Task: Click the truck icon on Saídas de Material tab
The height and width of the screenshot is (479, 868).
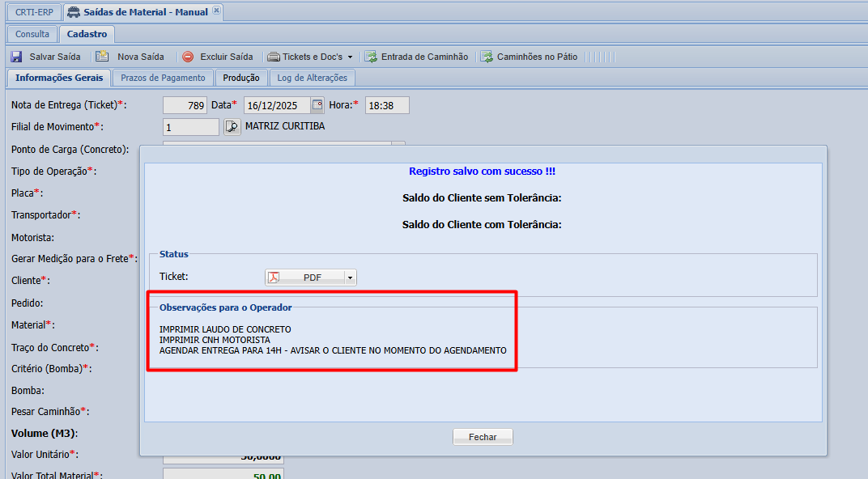Action: click(x=73, y=11)
